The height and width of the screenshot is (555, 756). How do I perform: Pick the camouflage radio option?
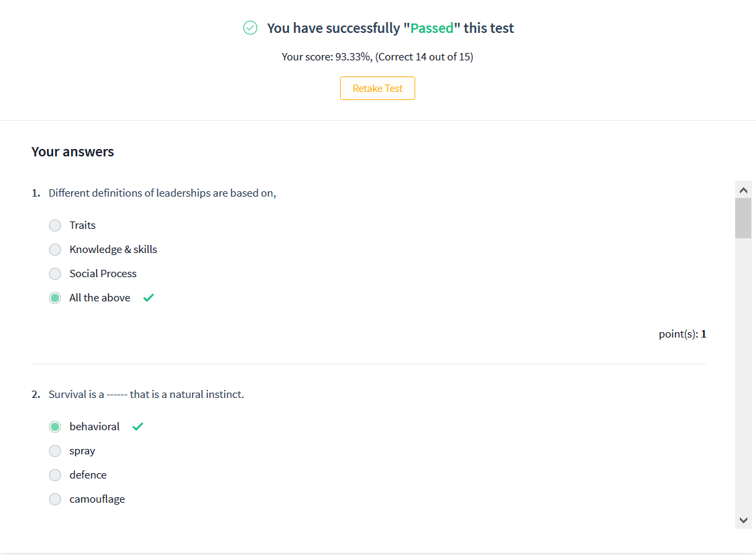coord(55,499)
